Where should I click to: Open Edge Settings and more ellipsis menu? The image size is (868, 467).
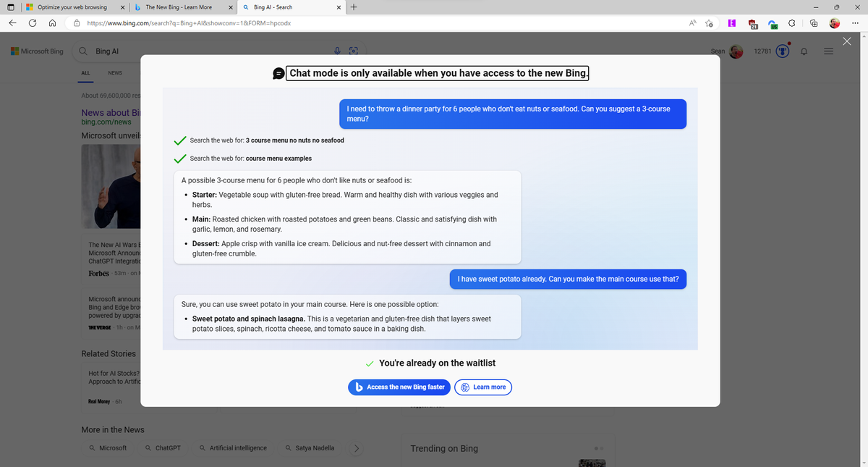click(x=856, y=23)
